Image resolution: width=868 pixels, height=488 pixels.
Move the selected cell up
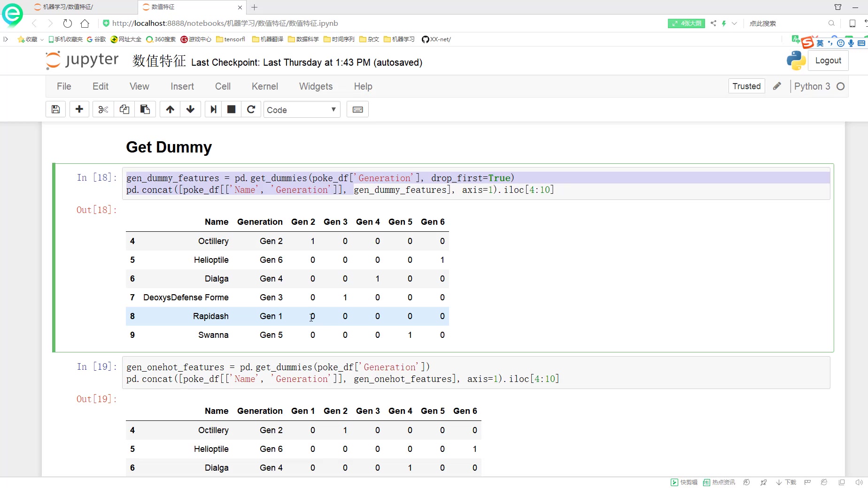[170, 109]
